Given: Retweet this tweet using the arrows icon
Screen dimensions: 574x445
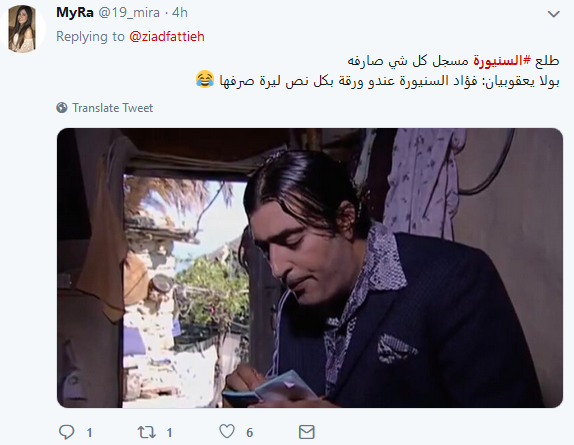Looking at the screenshot, I should tap(146, 432).
